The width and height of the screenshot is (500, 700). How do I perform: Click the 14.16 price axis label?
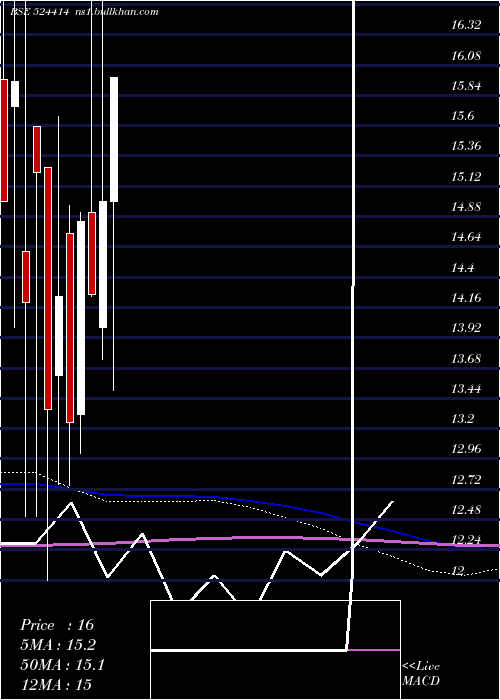(466, 297)
